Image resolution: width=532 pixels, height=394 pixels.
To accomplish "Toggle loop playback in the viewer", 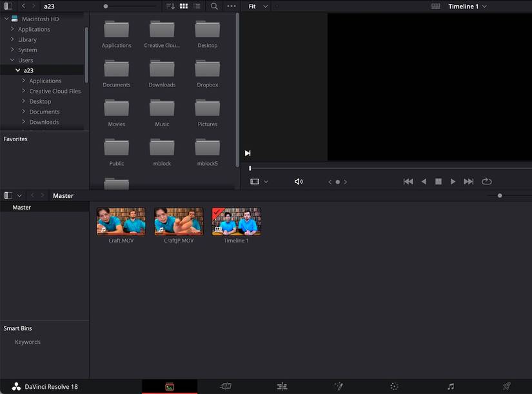I will pos(486,182).
